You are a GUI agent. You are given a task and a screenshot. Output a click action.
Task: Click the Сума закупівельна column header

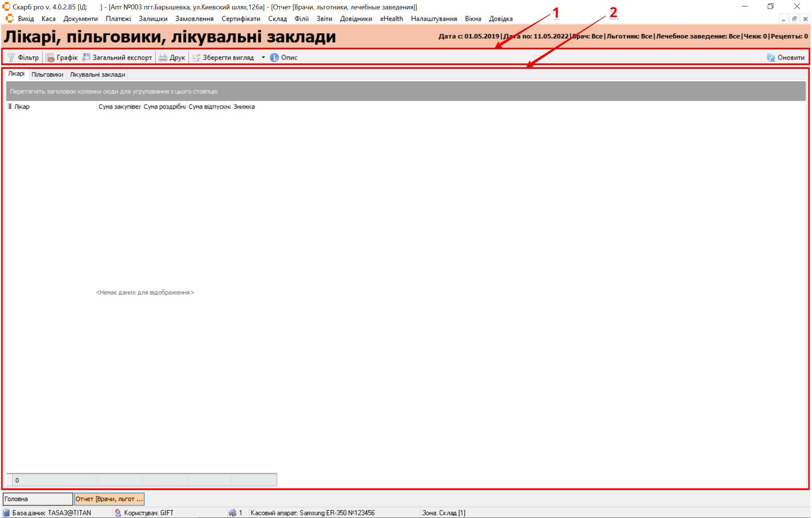click(119, 107)
